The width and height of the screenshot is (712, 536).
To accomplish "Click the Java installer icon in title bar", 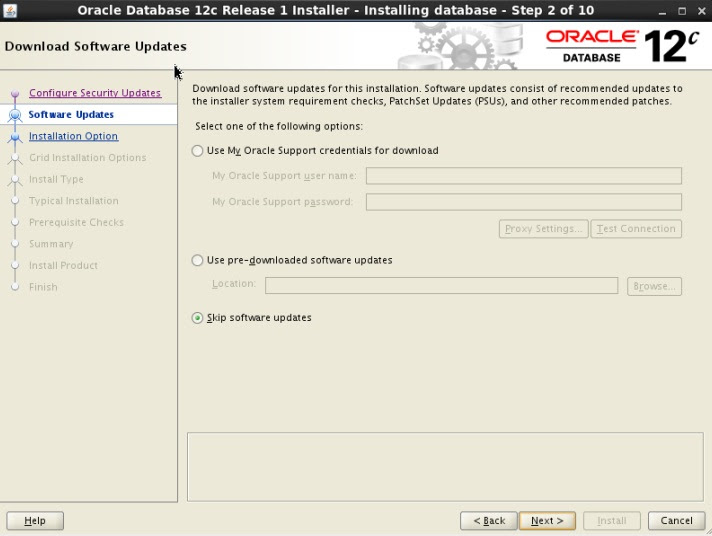I will (x=10, y=10).
